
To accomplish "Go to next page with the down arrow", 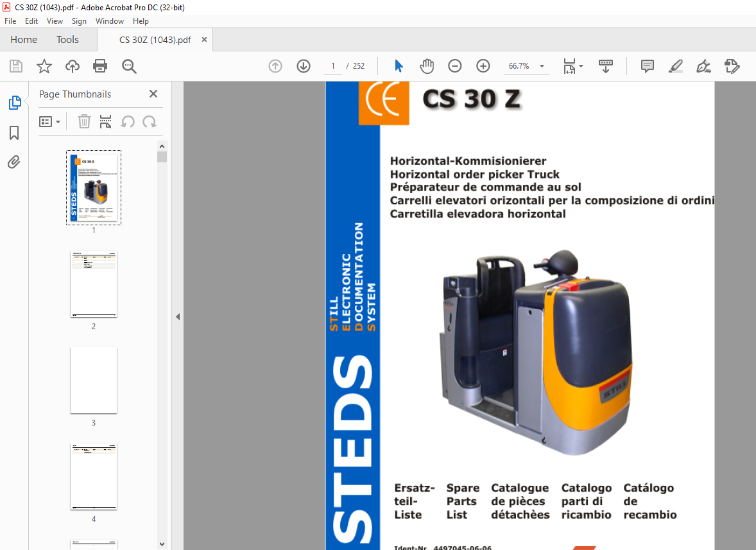I will [304, 66].
